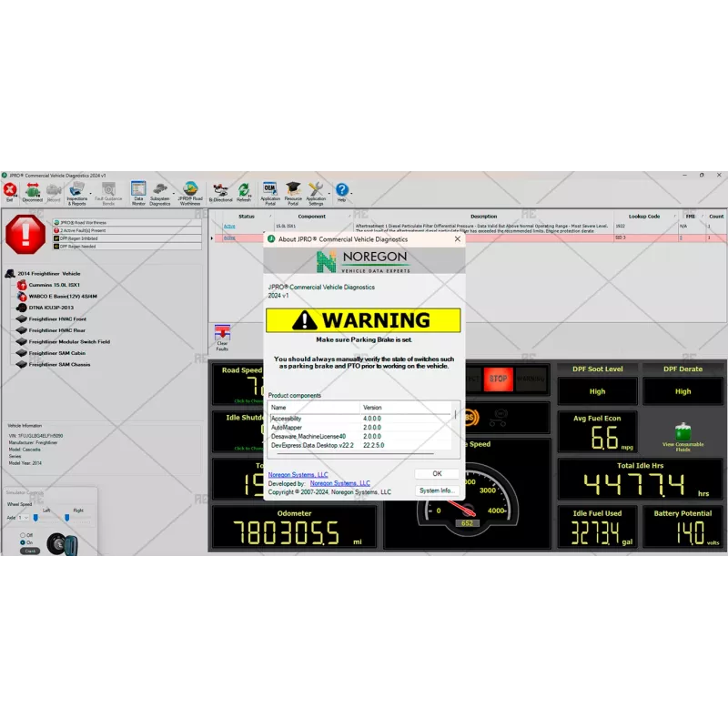Open Inspections & Reports tool
This screenshot has height=728, width=728.
[77, 191]
